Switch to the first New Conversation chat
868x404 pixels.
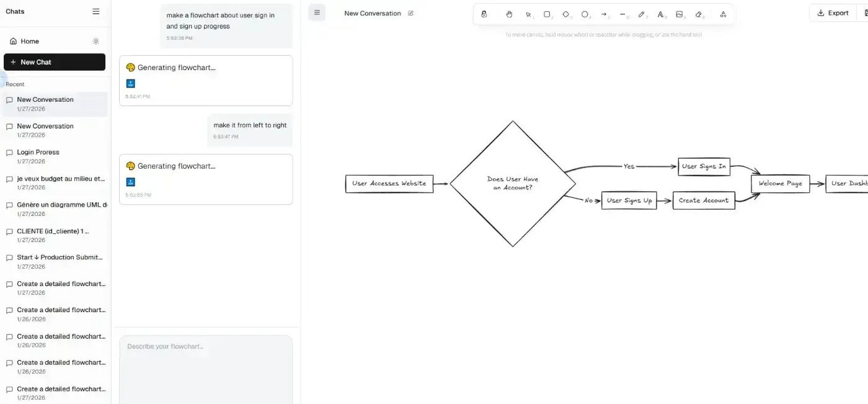click(45, 99)
